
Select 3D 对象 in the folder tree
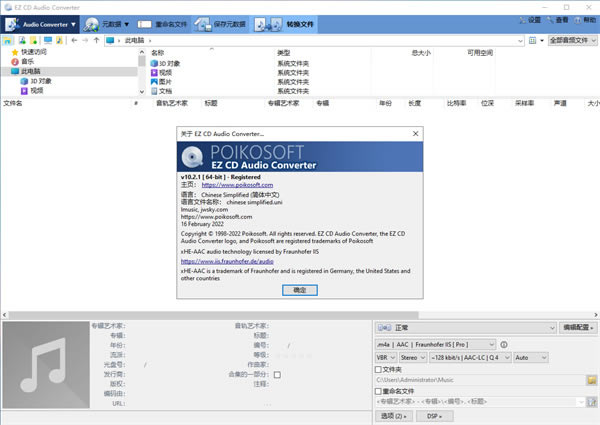click(x=41, y=81)
